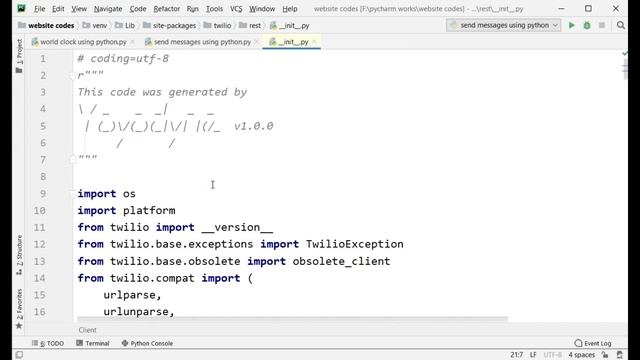
Task: Click site-packages breadcrumb folder
Action: pos(169,25)
